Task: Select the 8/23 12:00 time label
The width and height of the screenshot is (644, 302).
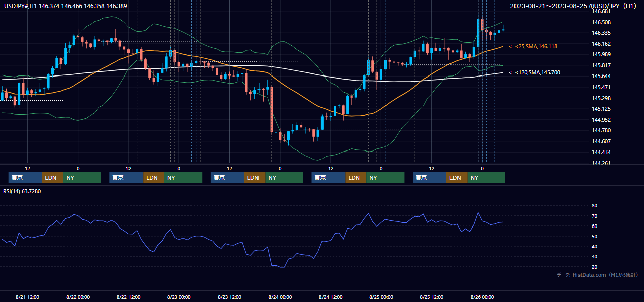Action: click(229, 297)
